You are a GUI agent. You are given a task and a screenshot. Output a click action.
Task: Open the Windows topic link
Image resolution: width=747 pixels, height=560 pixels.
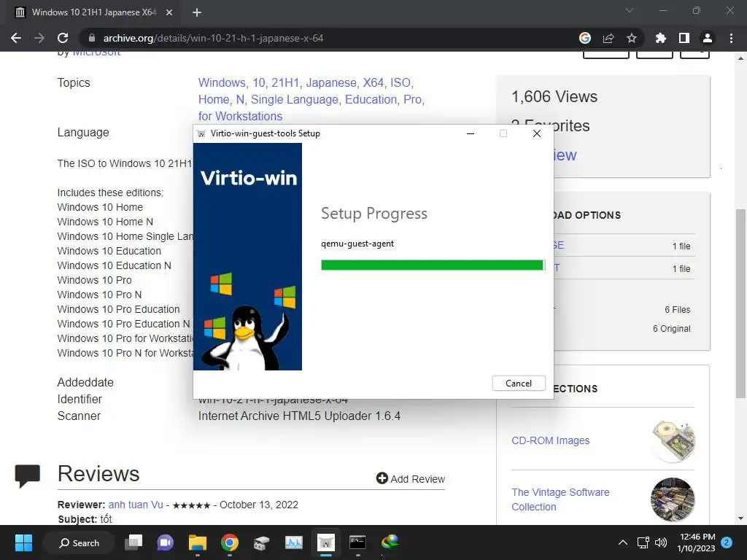click(222, 83)
